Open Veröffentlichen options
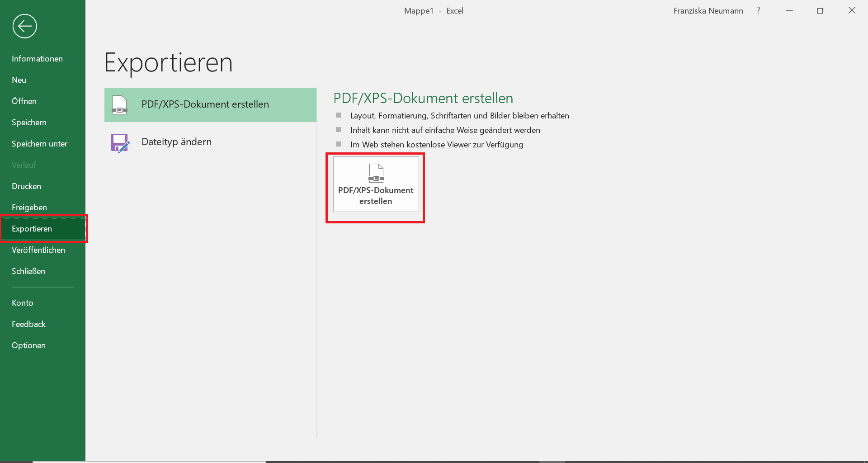Screen dimensions: 868x463 [38, 250]
